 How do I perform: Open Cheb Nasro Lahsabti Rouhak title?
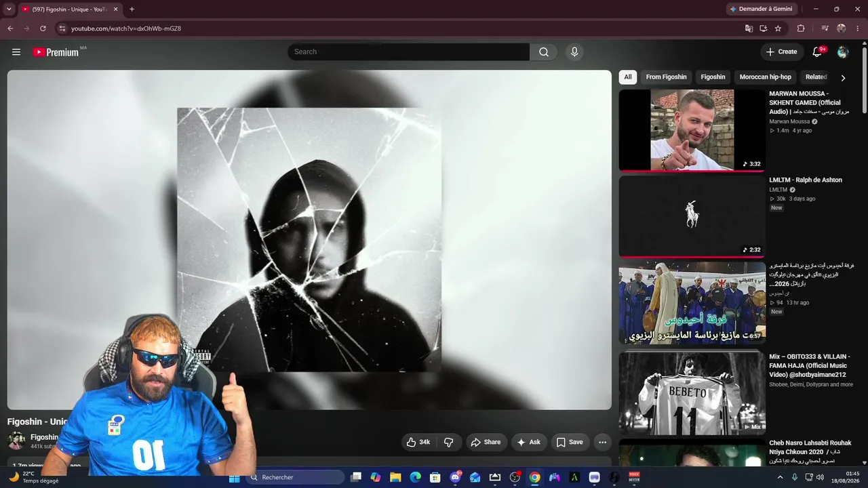coord(810,451)
